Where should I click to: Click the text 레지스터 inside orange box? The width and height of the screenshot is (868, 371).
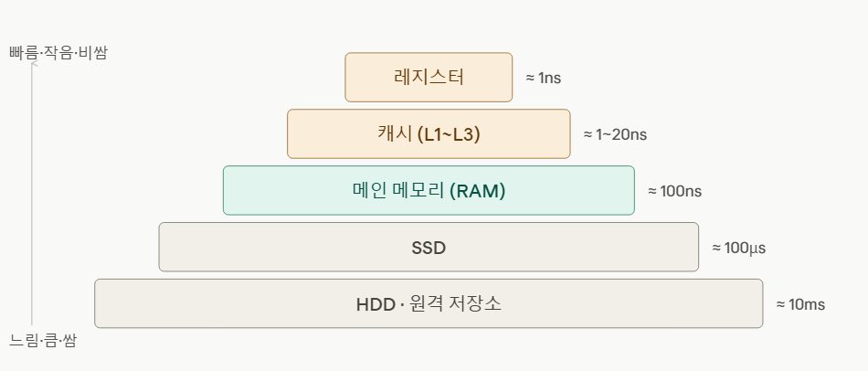click(x=429, y=78)
